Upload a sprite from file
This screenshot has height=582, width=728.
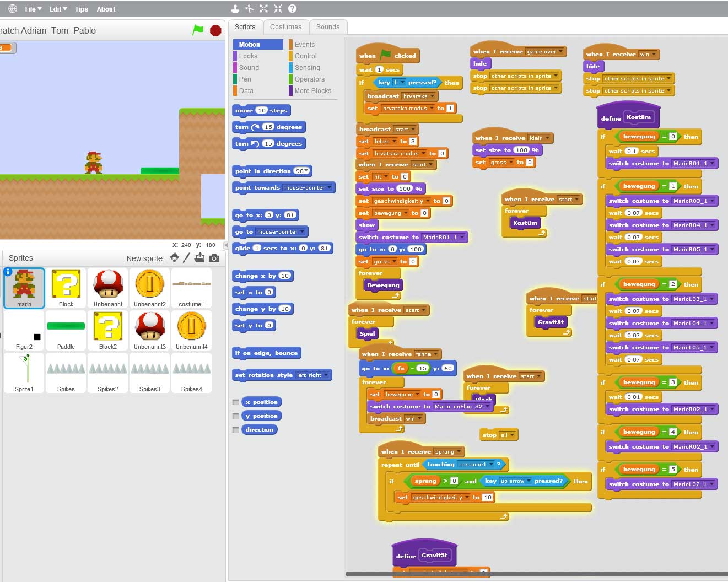[x=199, y=257]
